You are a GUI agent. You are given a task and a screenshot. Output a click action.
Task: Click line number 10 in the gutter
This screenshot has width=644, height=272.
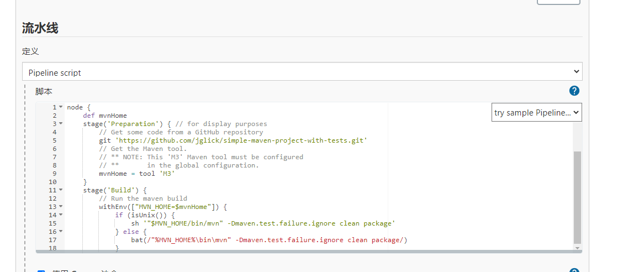53,182
